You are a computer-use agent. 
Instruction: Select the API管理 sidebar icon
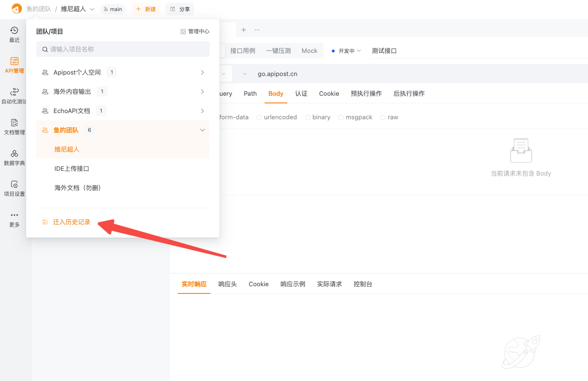pyautogui.click(x=14, y=61)
